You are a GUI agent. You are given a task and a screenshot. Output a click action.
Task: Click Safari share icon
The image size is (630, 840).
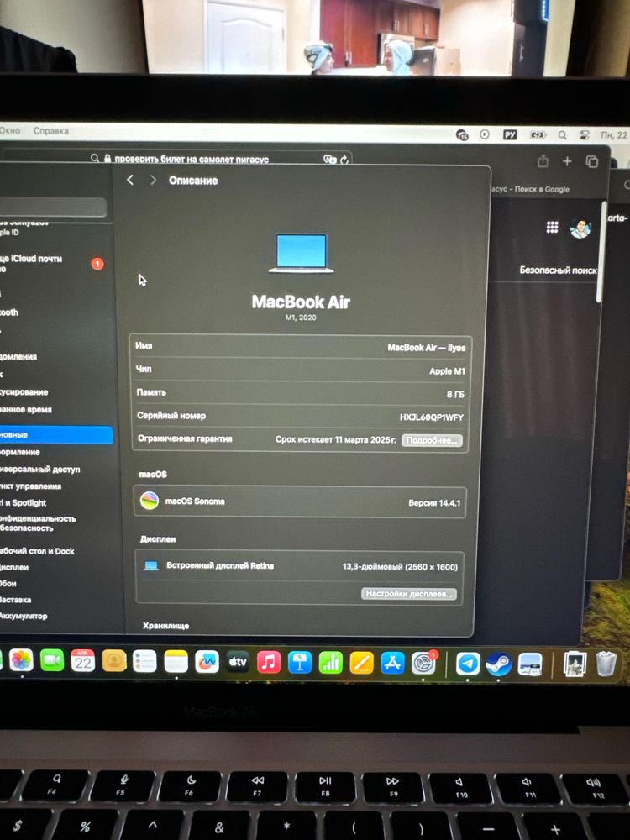543,160
